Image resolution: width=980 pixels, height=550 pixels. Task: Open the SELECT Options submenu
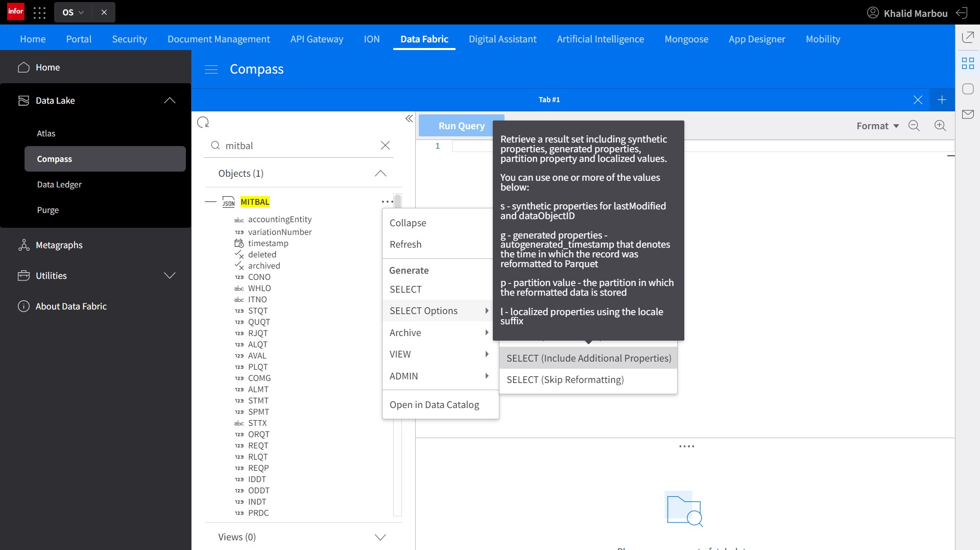click(x=437, y=310)
